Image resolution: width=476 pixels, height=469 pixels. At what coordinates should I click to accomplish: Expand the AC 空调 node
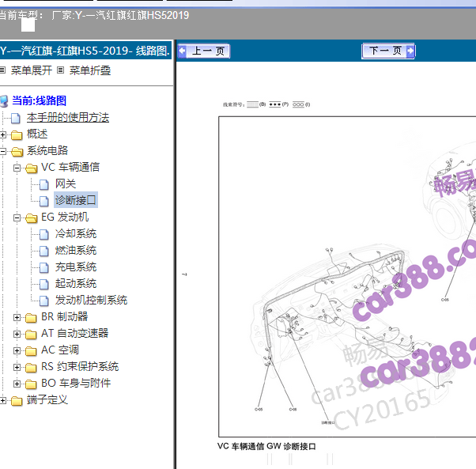coord(17,351)
